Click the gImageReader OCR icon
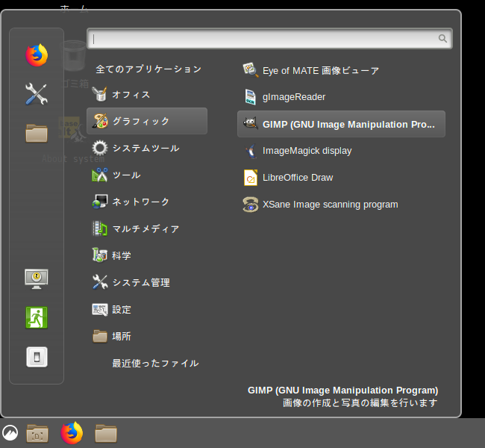The width and height of the screenshot is (485, 448). coord(251,97)
